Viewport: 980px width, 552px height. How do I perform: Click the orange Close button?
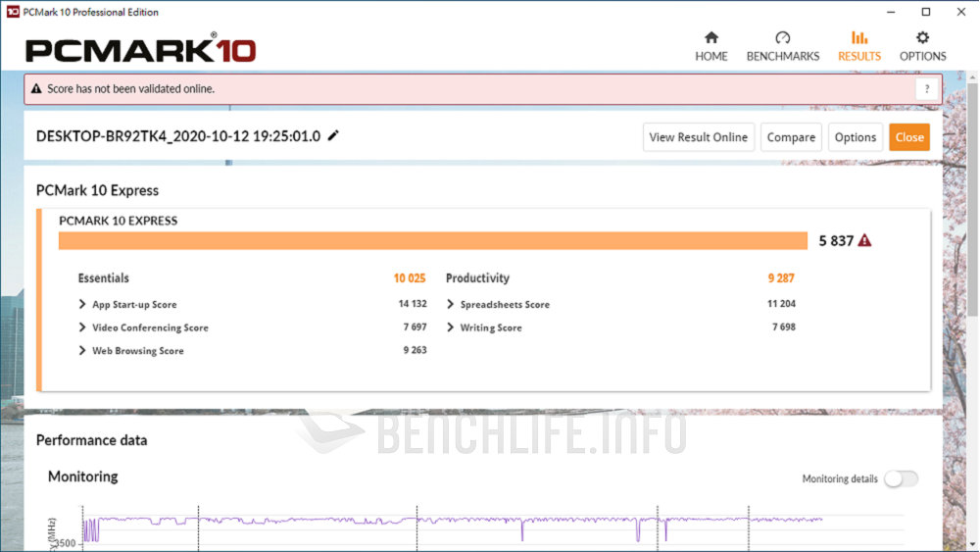[x=909, y=137]
